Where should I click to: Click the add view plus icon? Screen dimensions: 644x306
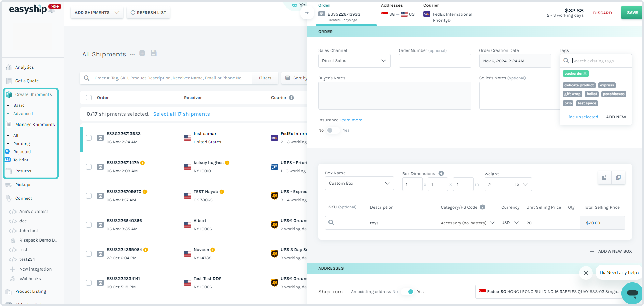coord(142,53)
